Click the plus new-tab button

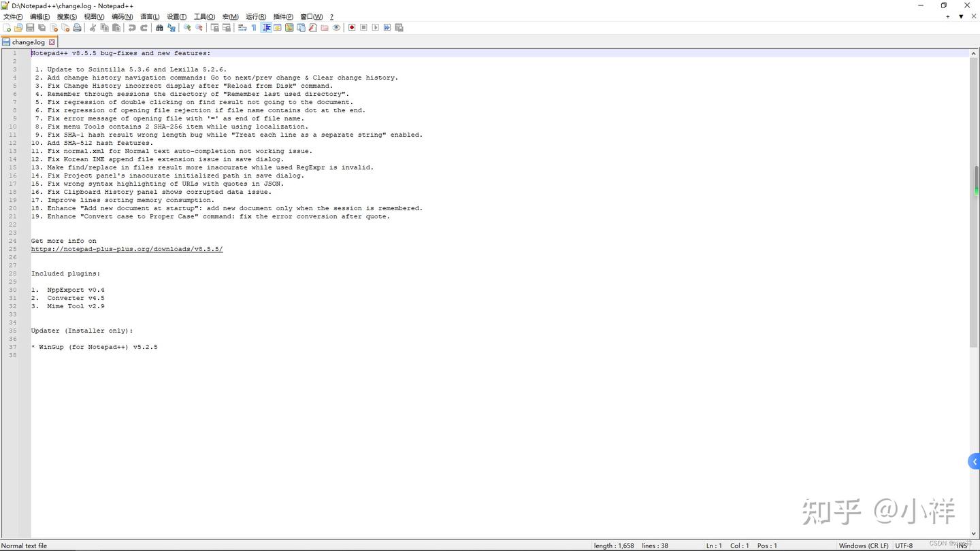click(x=948, y=16)
